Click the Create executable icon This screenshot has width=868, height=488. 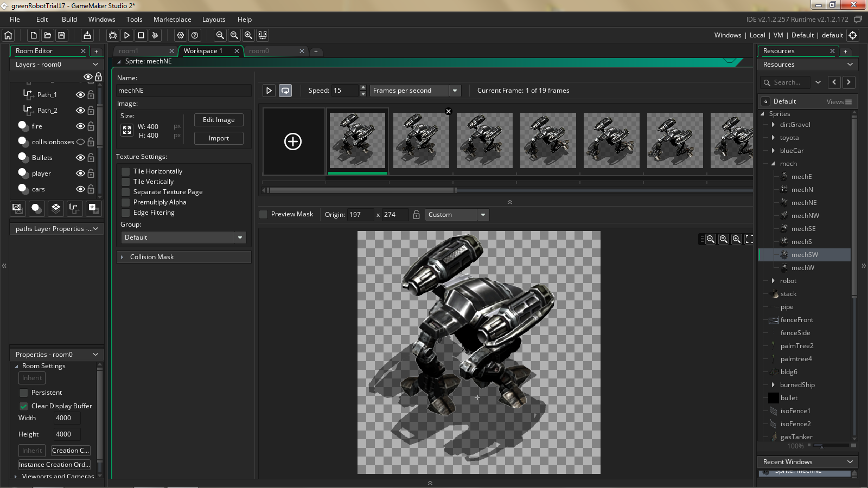[87, 35]
